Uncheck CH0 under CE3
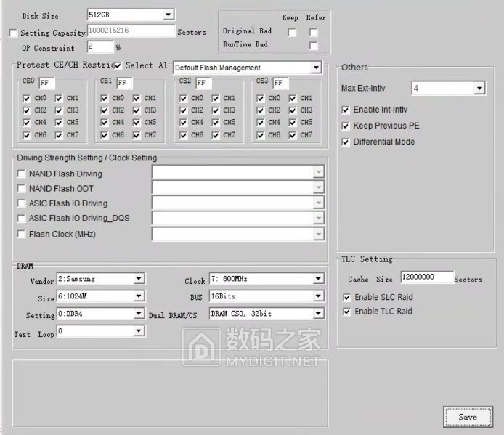The width and height of the screenshot is (504, 435). click(261, 98)
